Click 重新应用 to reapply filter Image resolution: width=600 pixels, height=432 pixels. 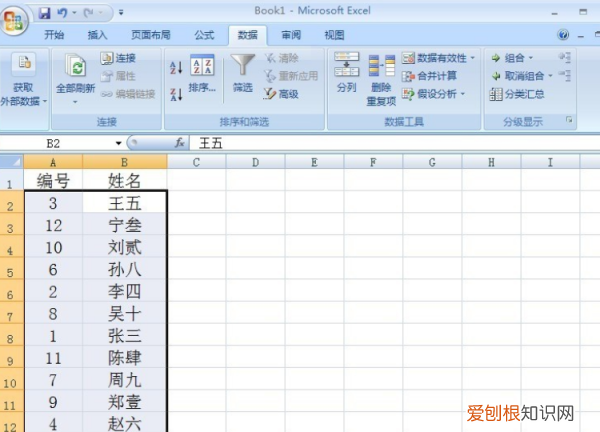pyautogui.click(x=291, y=76)
